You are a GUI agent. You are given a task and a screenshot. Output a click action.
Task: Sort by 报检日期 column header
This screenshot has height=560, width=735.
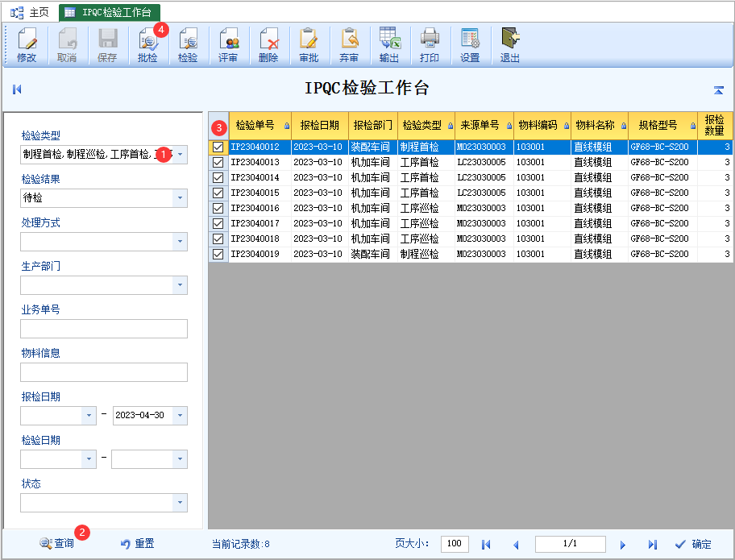(320, 126)
